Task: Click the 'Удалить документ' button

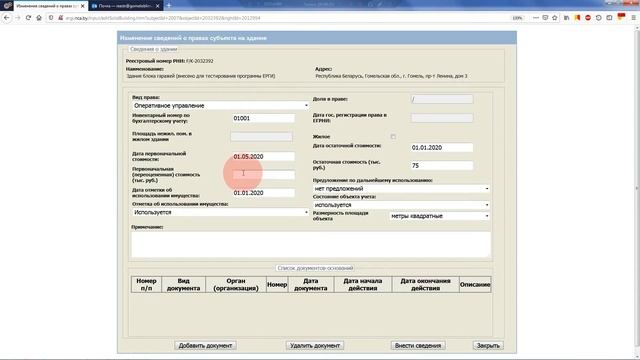Action: click(315, 345)
